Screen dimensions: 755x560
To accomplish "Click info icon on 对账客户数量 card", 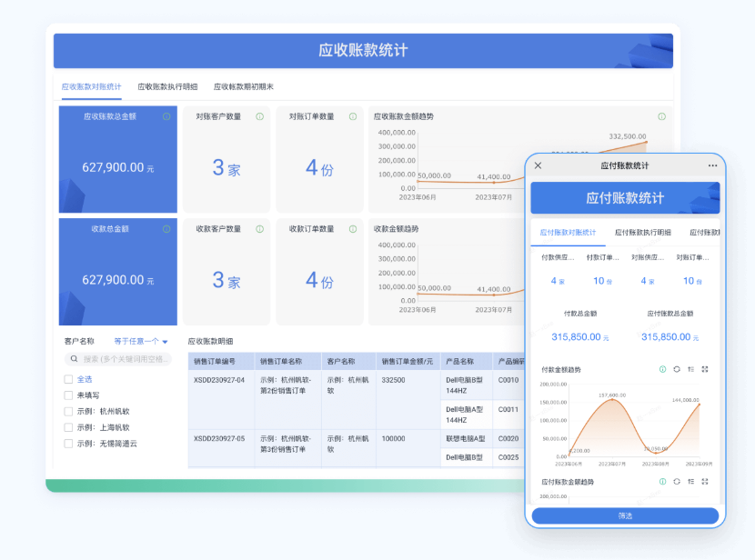I will click(x=259, y=116).
